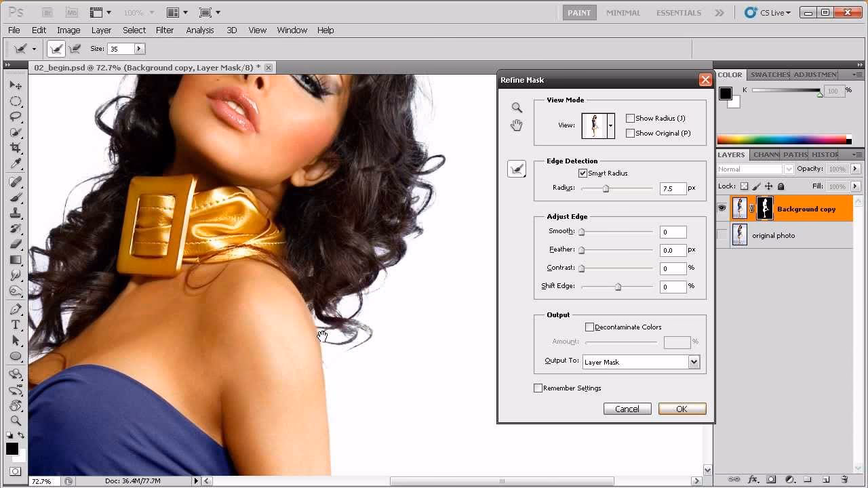The width and height of the screenshot is (868, 488).
Task: Click OK to apply the Refine Mask
Action: 682,409
